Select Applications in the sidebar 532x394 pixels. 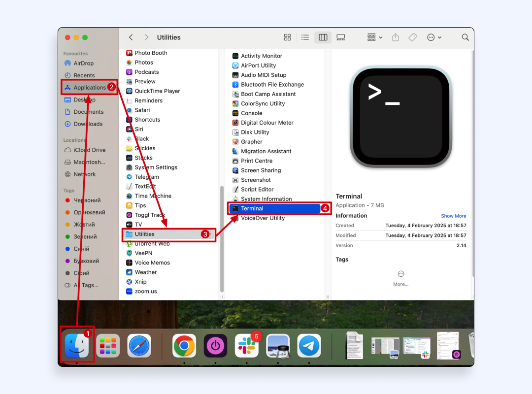[89, 88]
